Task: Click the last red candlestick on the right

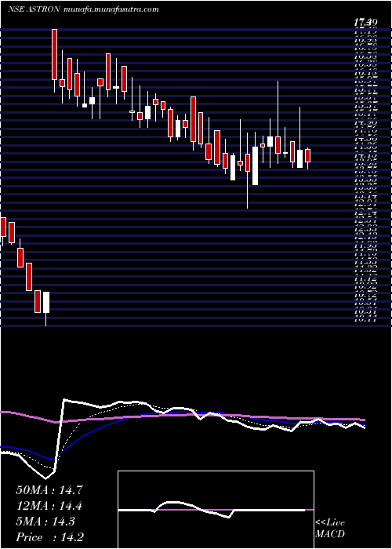Action: click(307, 155)
